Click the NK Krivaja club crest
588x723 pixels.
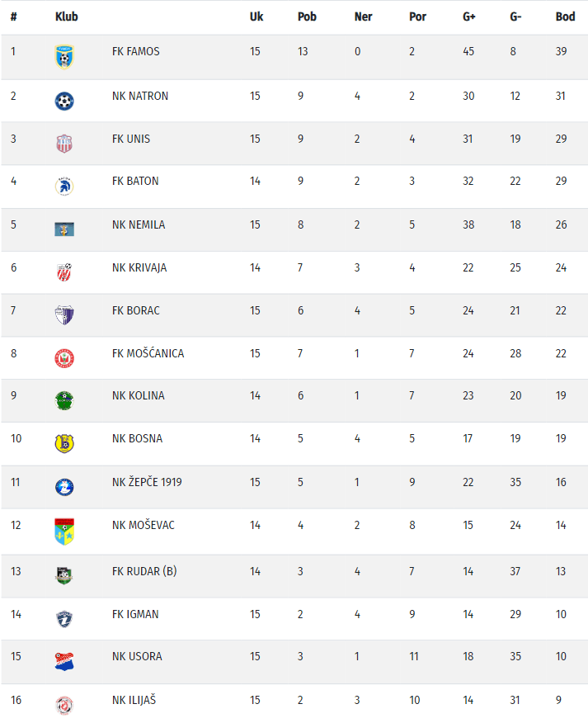(x=64, y=272)
